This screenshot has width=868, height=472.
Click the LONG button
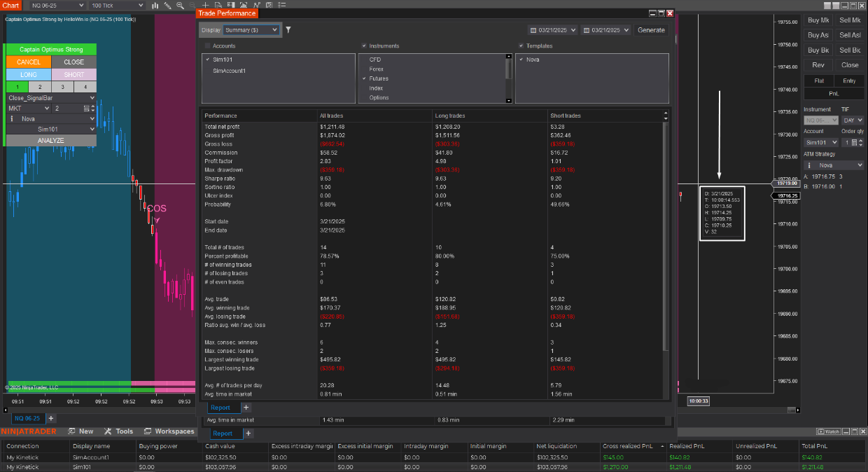(x=29, y=74)
